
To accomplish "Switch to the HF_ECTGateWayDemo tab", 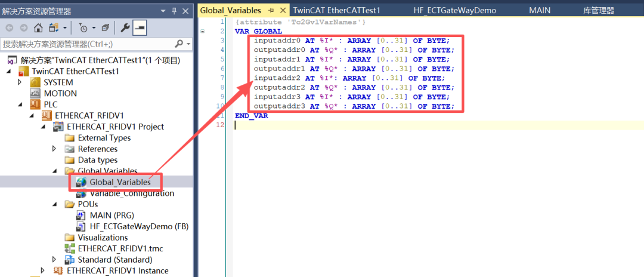I will pos(453,10).
